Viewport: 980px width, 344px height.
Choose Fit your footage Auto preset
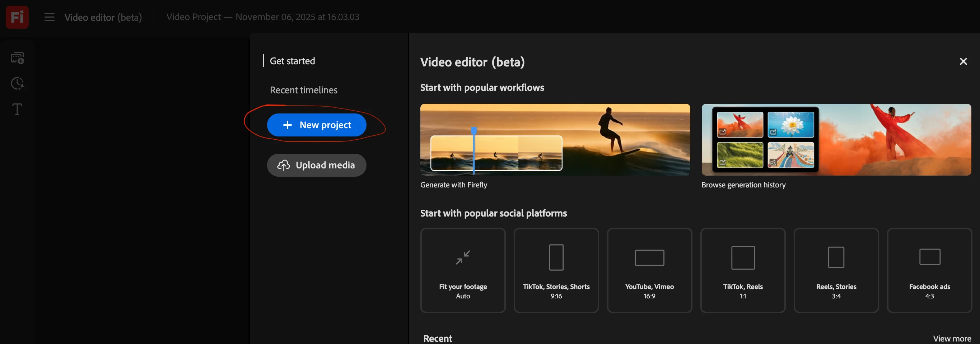pos(463,270)
